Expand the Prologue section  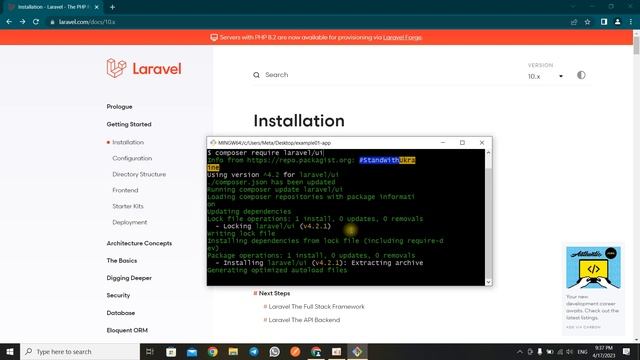pyautogui.click(x=120, y=107)
